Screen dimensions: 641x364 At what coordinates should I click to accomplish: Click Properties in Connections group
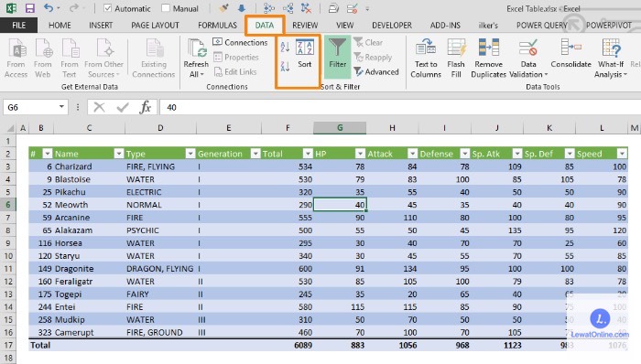(x=236, y=57)
